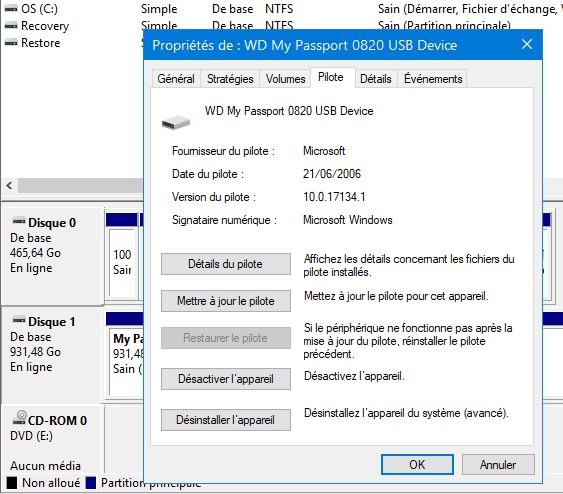
Task: Click the CD-ROM 0 drive icon
Action: coord(19,417)
